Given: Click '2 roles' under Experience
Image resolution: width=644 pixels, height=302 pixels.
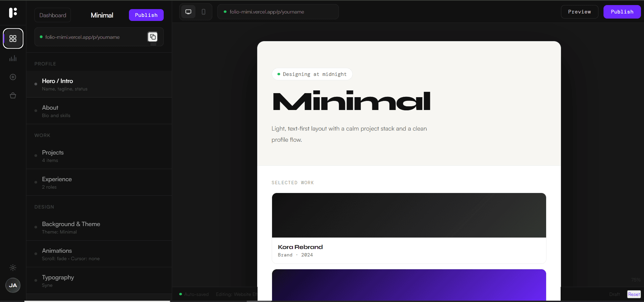Looking at the screenshot, I should pyautogui.click(x=49, y=187).
